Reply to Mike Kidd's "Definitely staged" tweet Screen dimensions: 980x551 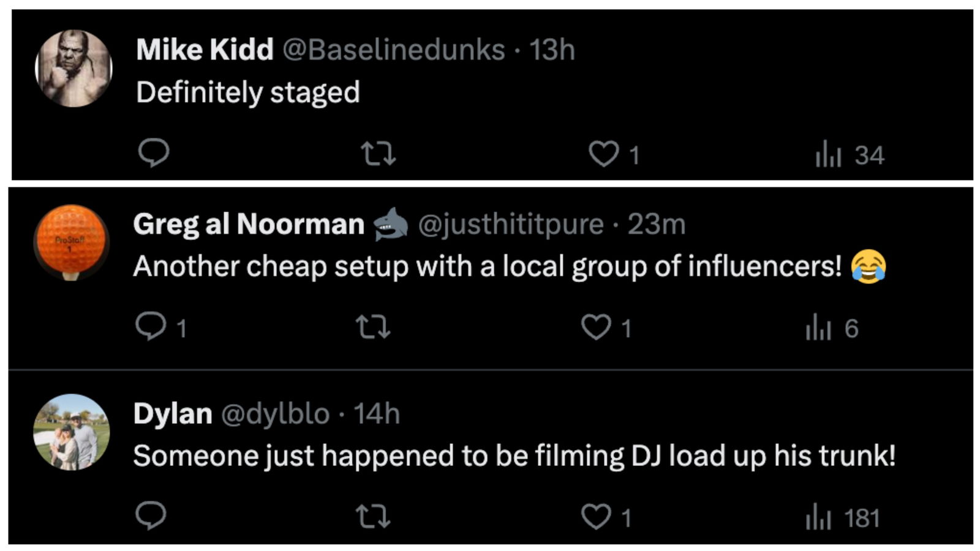coord(153,153)
